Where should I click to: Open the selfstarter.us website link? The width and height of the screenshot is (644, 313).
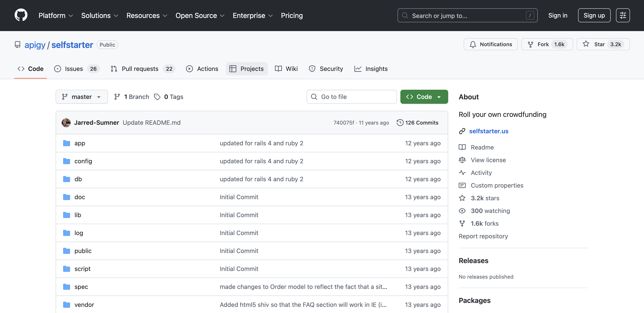point(488,131)
